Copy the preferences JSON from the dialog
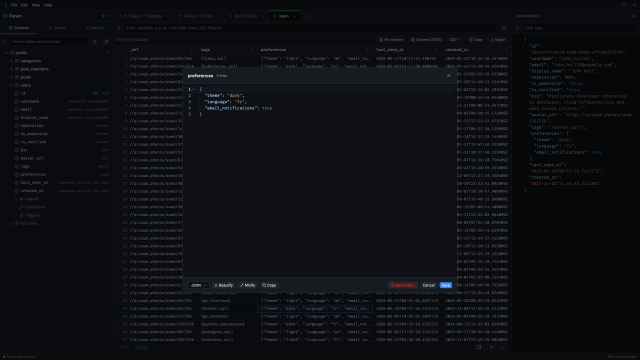 (269, 285)
